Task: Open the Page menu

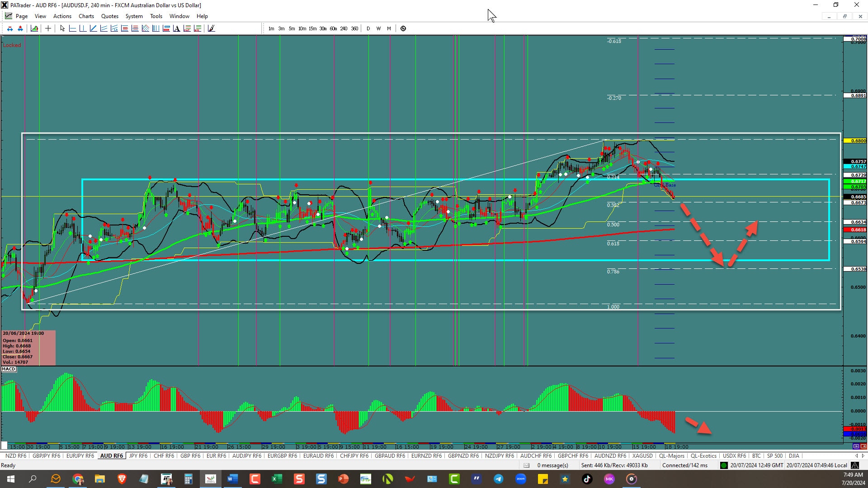Action: (x=21, y=16)
